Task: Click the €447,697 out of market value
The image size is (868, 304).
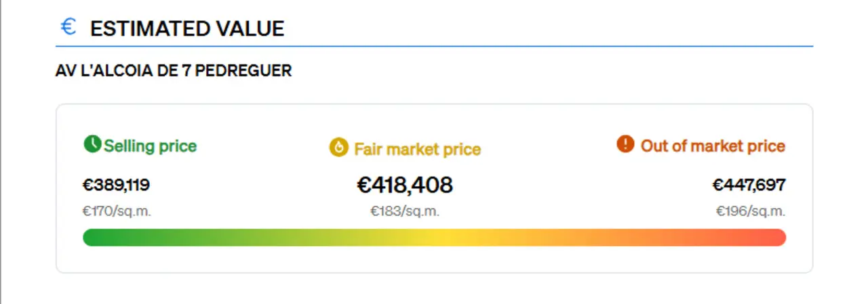Action: pyautogui.click(x=749, y=185)
